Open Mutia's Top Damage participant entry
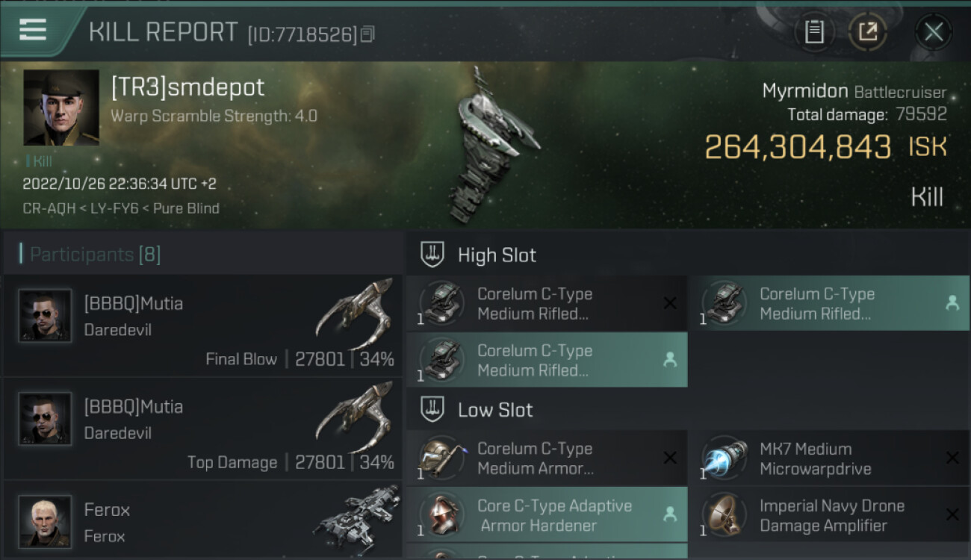Viewport: 971px width, 560px height. (x=202, y=429)
